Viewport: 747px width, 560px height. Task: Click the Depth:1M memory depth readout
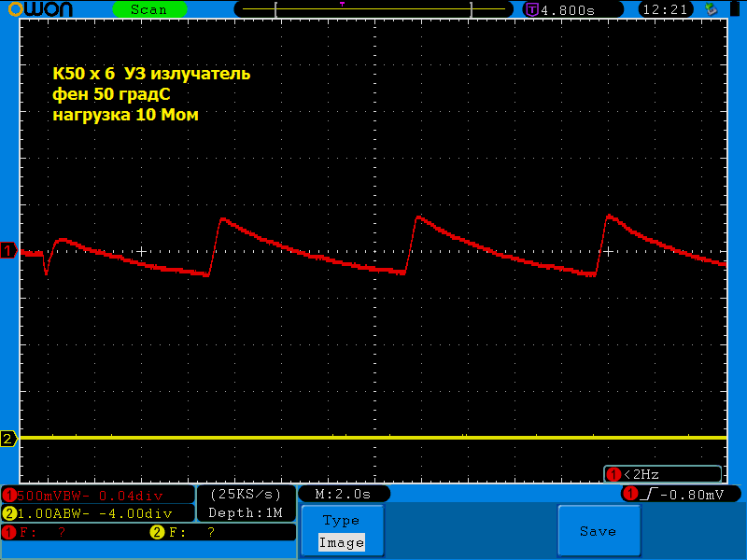(x=246, y=512)
